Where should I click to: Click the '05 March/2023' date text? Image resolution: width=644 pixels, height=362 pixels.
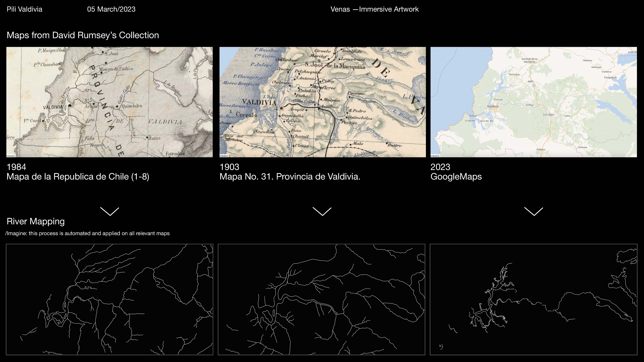(111, 9)
